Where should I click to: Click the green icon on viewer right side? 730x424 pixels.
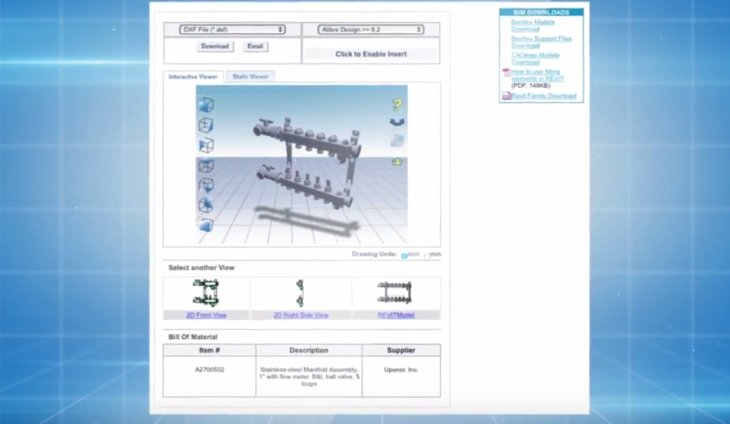point(397,162)
